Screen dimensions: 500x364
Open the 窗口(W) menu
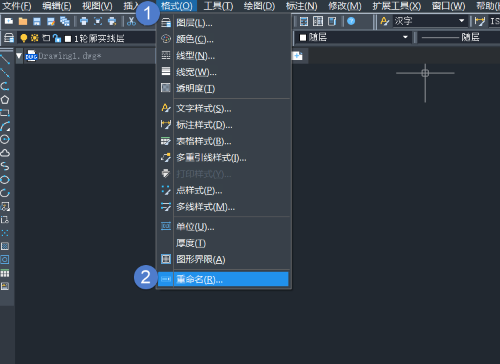pyautogui.click(x=448, y=6)
